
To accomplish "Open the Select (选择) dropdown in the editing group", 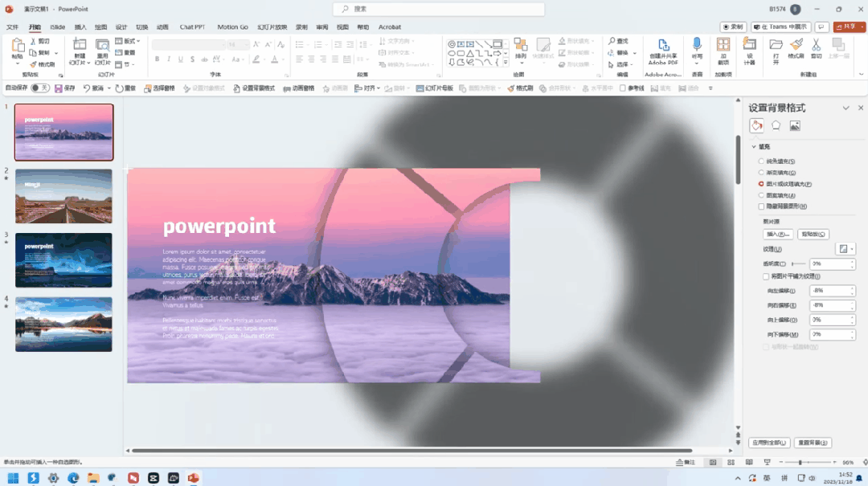I will (x=620, y=64).
